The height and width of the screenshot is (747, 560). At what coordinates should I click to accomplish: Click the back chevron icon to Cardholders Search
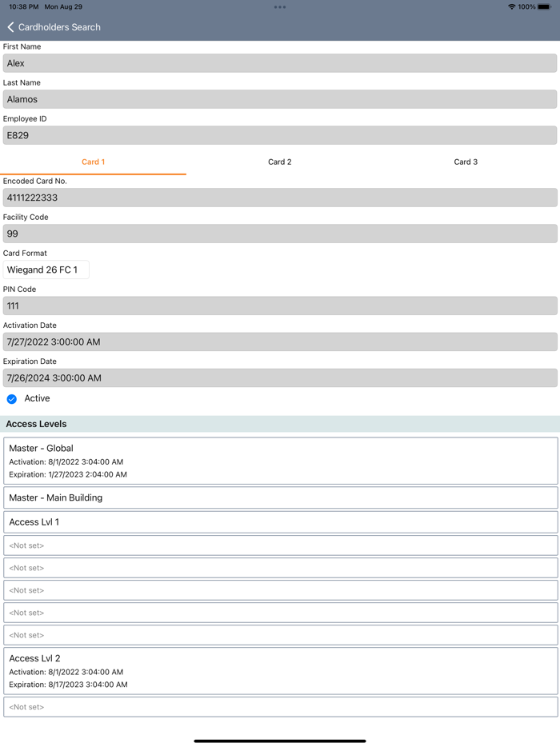[x=10, y=26]
